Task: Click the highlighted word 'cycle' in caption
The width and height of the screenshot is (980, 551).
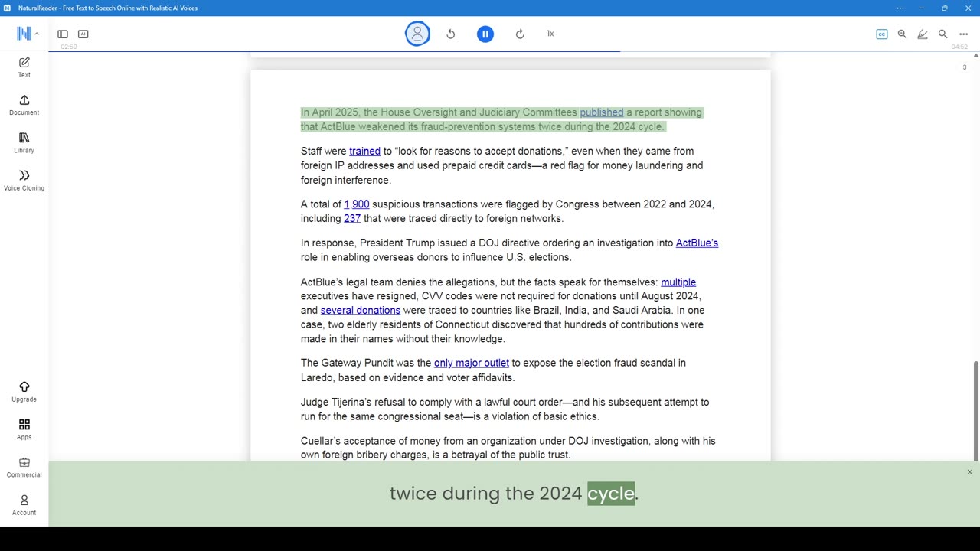Action: (x=611, y=494)
